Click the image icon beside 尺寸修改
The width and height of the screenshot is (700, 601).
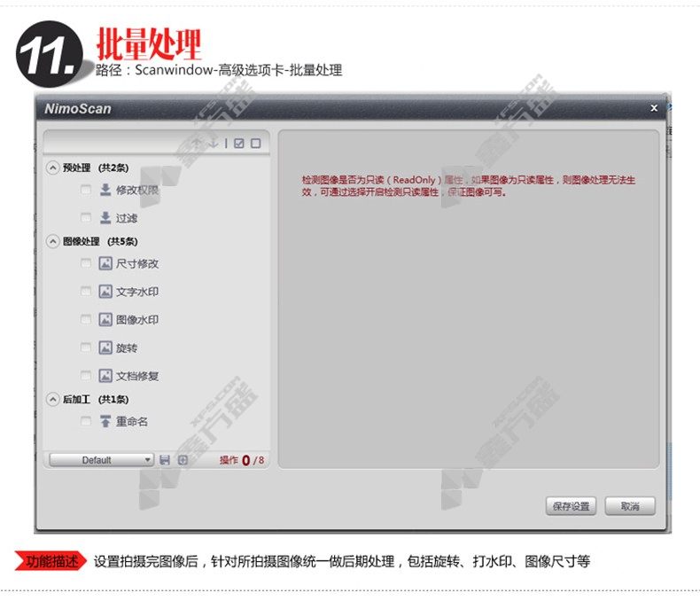pyautogui.click(x=105, y=263)
